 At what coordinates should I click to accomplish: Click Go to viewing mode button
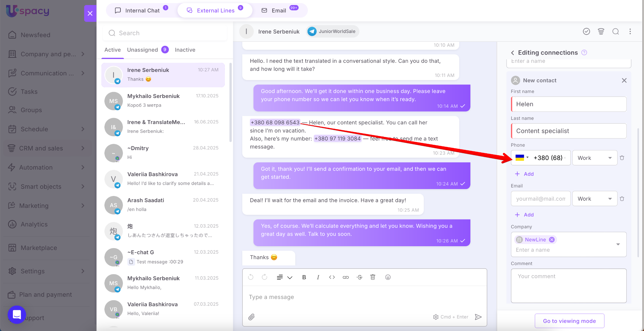[569, 321]
